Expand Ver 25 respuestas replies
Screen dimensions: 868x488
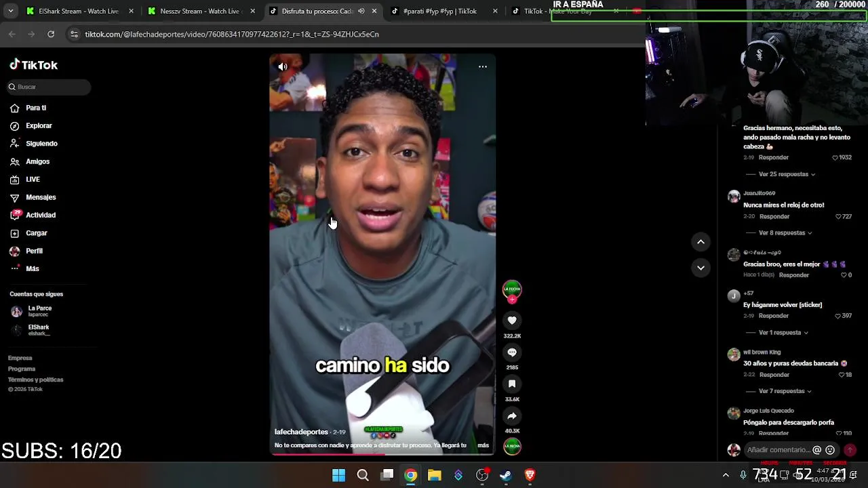[787, 174]
